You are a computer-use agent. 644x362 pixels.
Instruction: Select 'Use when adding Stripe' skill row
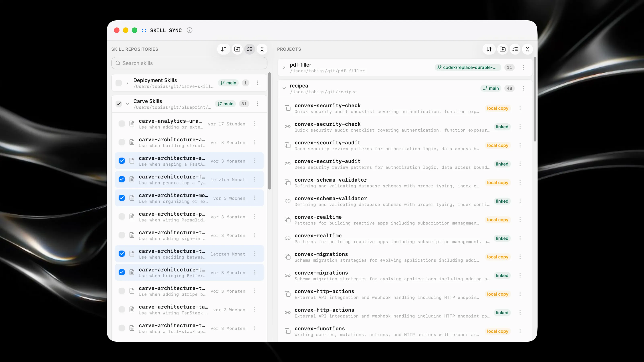(189, 291)
